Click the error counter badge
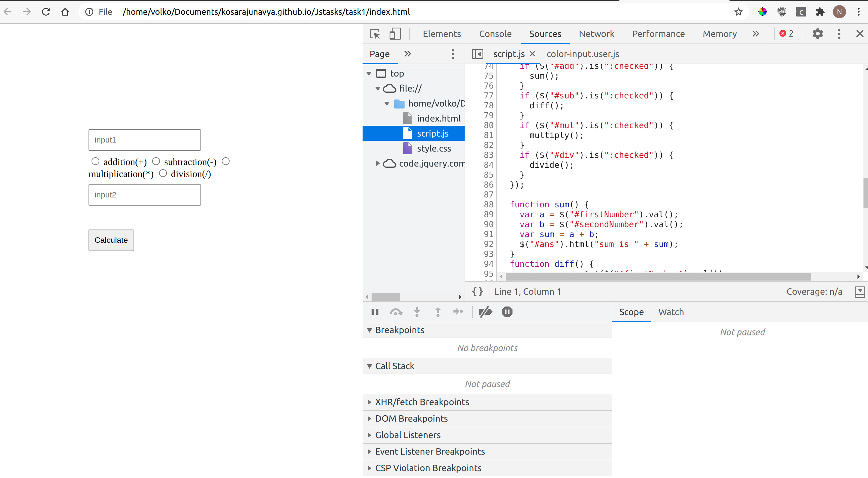 [x=786, y=34]
